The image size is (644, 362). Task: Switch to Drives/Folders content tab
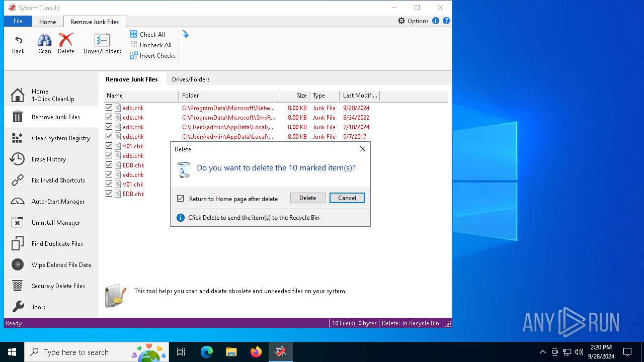[191, 79]
